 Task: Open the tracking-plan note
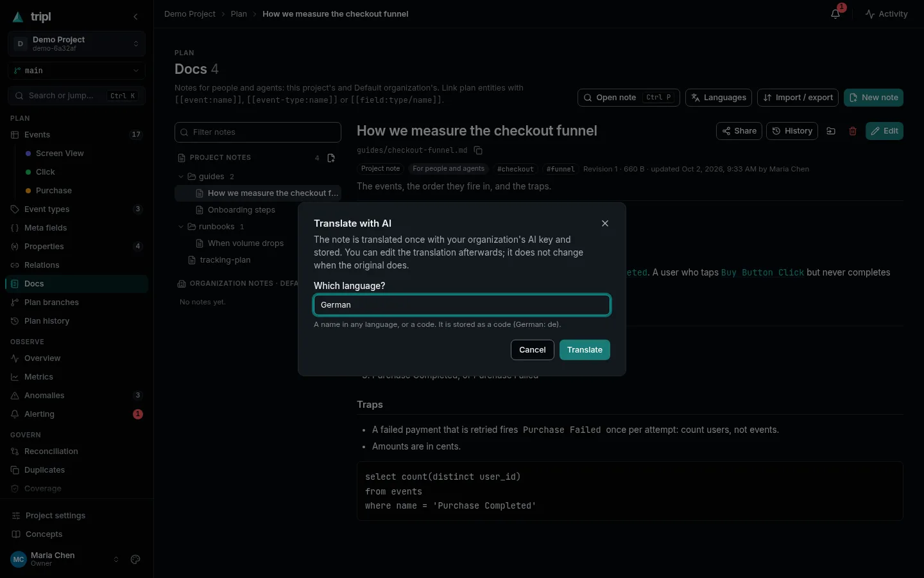(x=258, y=260)
